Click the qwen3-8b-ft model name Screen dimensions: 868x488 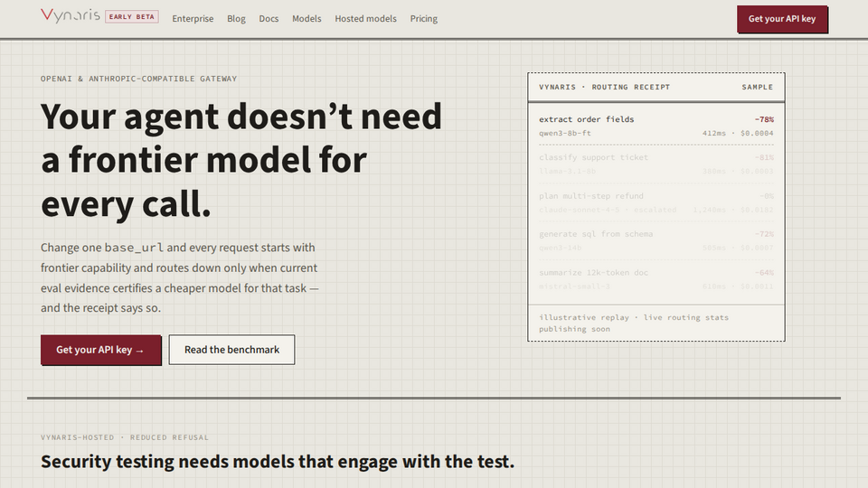(x=564, y=134)
